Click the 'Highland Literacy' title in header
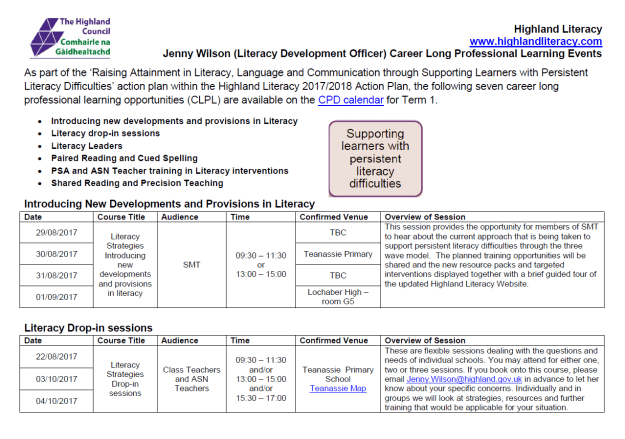625x439 pixels. click(x=558, y=29)
